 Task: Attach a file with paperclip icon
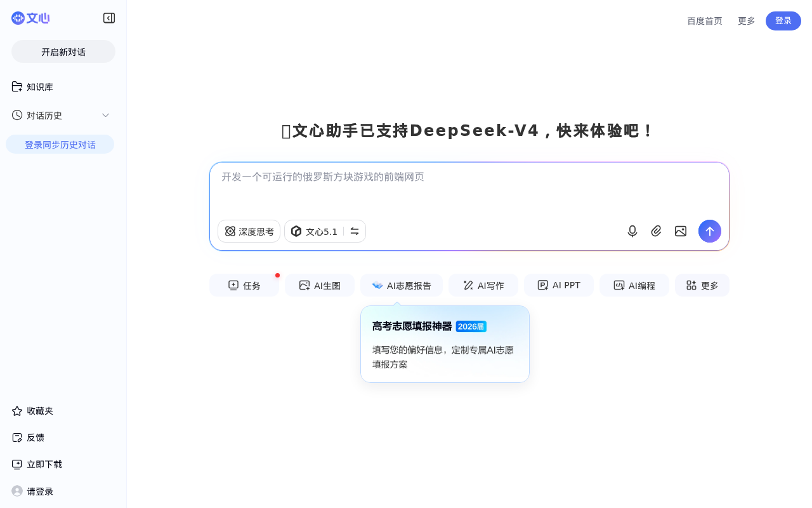click(657, 231)
